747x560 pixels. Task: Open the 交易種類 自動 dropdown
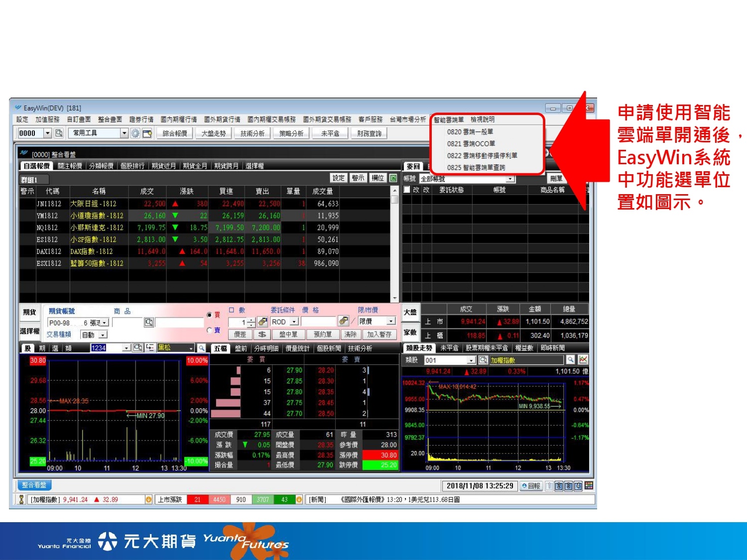pyautogui.click(x=103, y=335)
